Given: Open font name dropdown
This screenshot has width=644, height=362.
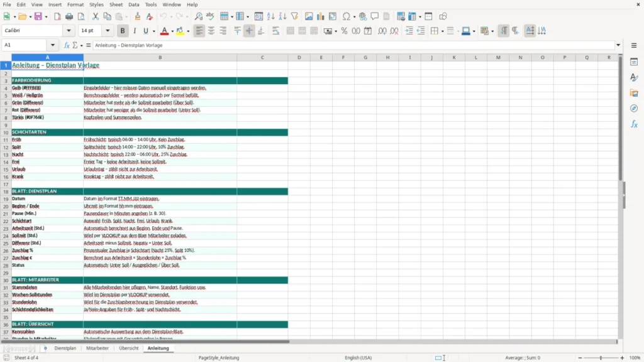Looking at the screenshot, I should [69, 30].
